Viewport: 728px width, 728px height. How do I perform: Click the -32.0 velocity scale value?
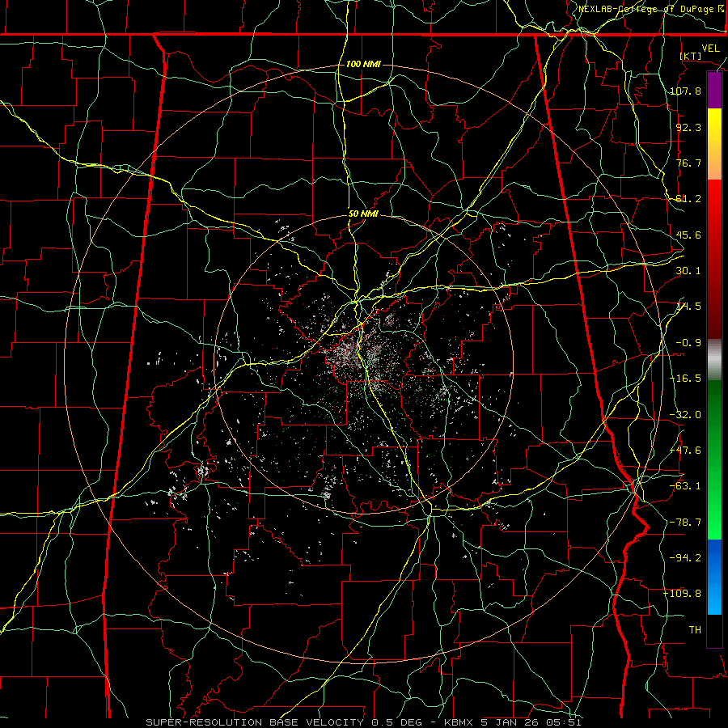pyautogui.click(x=685, y=415)
